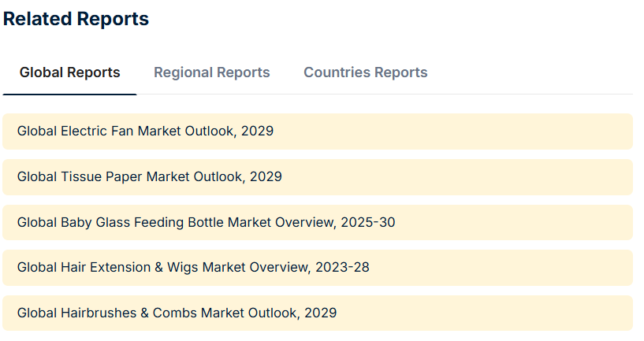Click the 2025-30 range in Baby Bottle title
Screen dimensions: 644x341
368,222
